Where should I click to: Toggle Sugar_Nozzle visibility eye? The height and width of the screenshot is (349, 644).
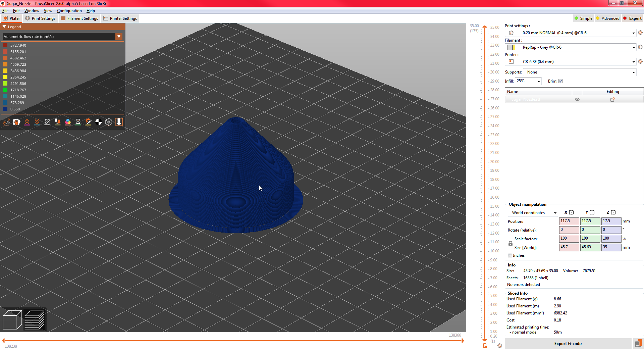(577, 99)
